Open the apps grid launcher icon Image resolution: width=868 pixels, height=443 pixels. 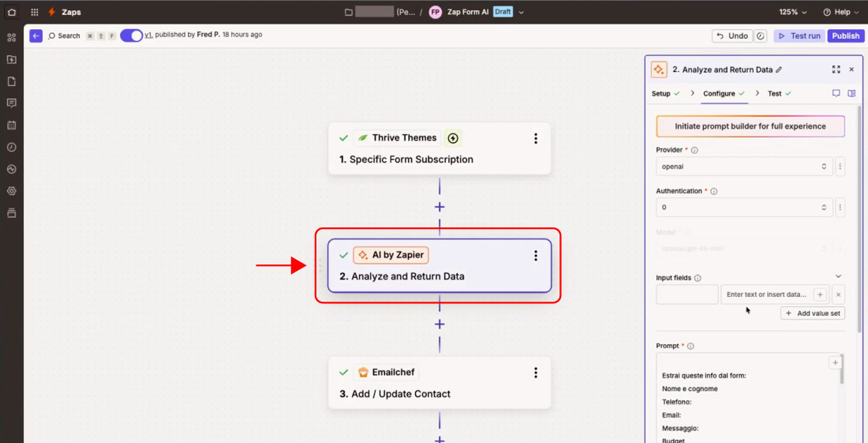[x=35, y=12]
